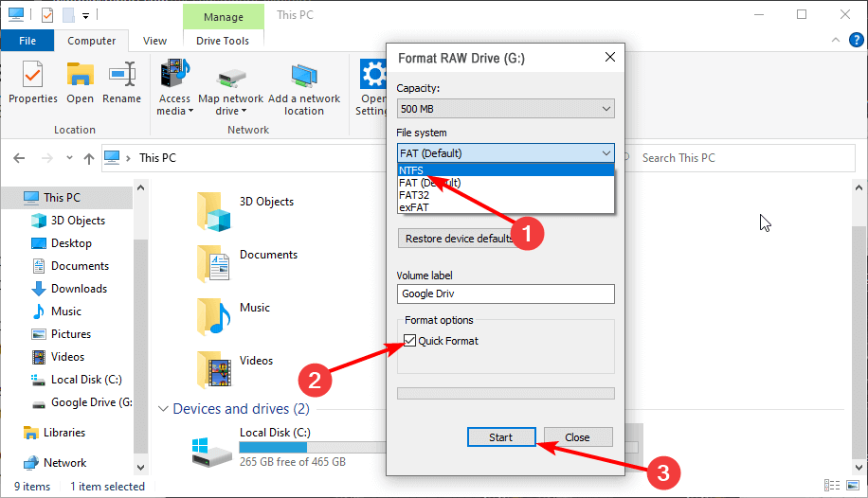The image size is (868, 498).
Task: Toggle the Quick Format checkbox
Action: point(409,340)
